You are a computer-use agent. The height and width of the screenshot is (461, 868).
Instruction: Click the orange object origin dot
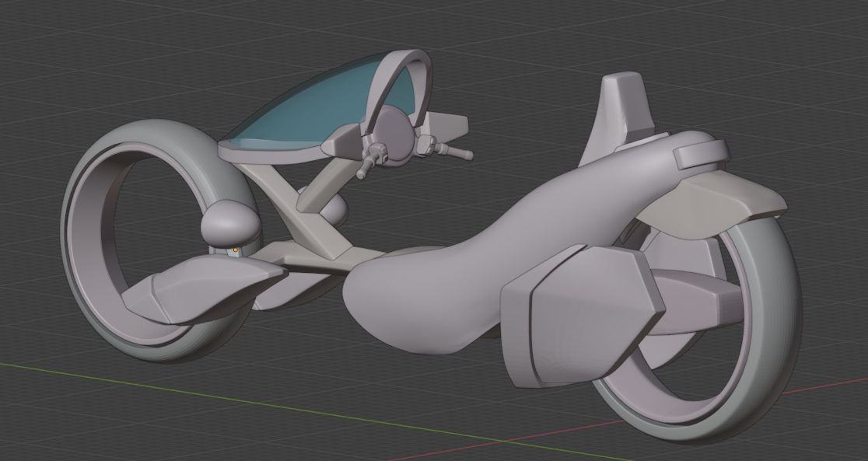pos(235,250)
